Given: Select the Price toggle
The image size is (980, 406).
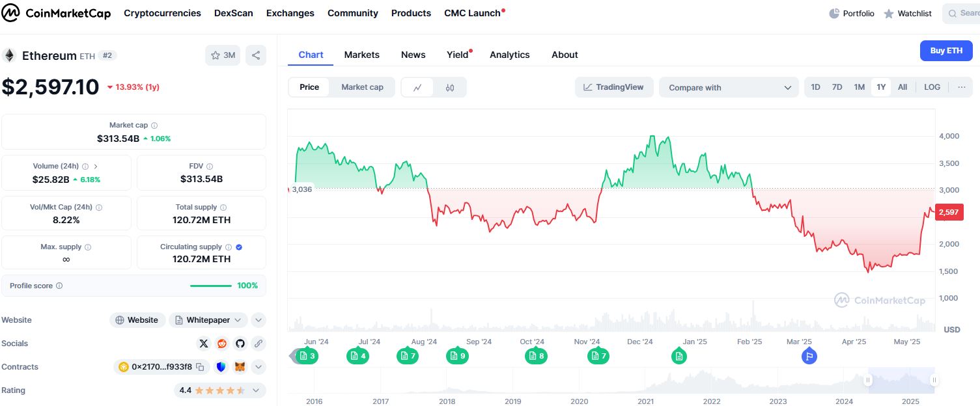Looking at the screenshot, I should [309, 87].
